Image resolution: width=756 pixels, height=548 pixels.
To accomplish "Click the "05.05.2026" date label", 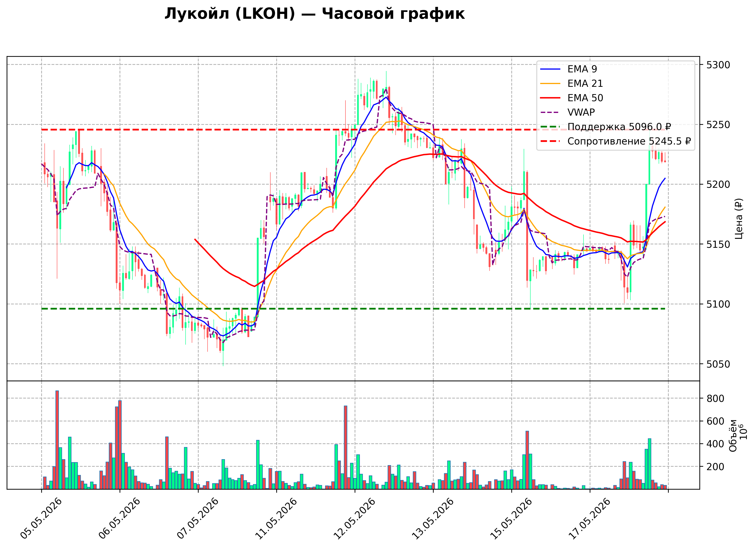I will pyautogui.click(x=41, y=518).
